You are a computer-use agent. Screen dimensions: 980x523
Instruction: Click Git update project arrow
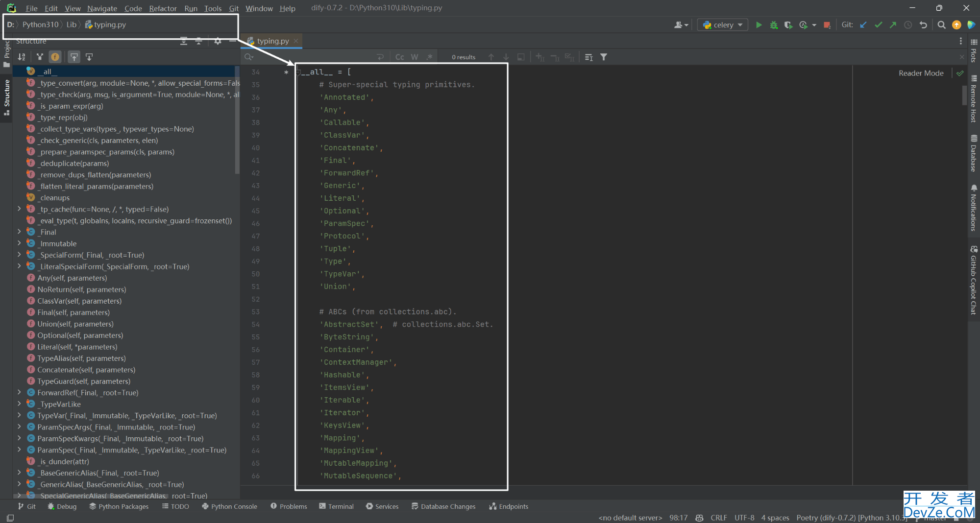863,25
